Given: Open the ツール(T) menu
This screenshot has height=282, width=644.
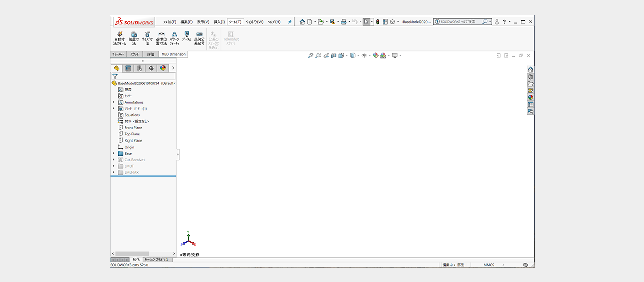Looking at the screenshot, I should coord(235,22).
